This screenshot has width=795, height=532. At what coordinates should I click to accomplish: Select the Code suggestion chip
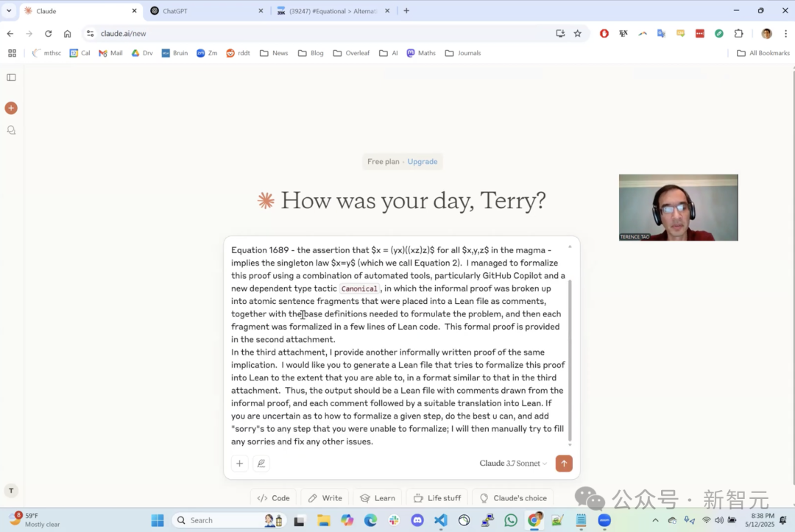click(273, 498)
